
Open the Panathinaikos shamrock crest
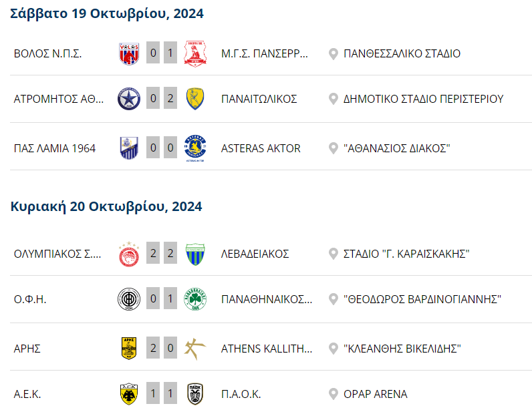pyautogui.click(x=195, y=299)
